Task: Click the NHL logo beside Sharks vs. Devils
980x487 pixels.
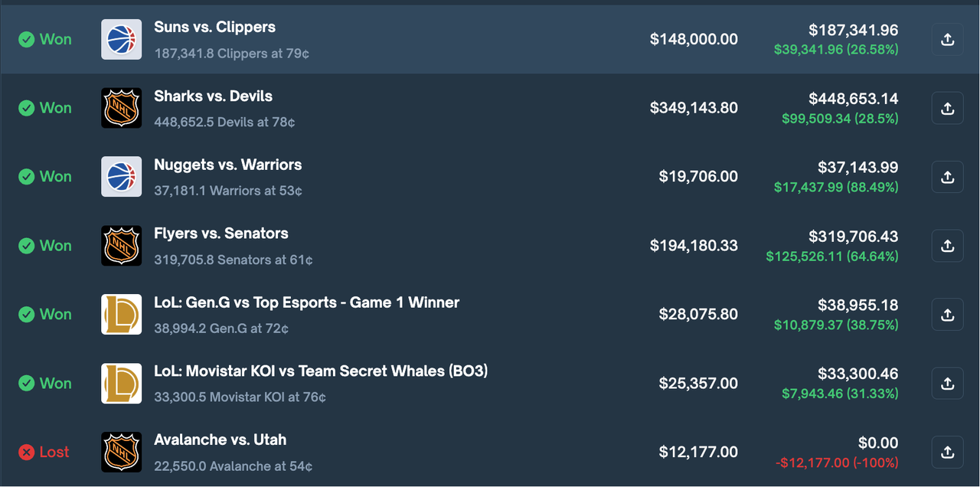Action: (x=120, y=108)
